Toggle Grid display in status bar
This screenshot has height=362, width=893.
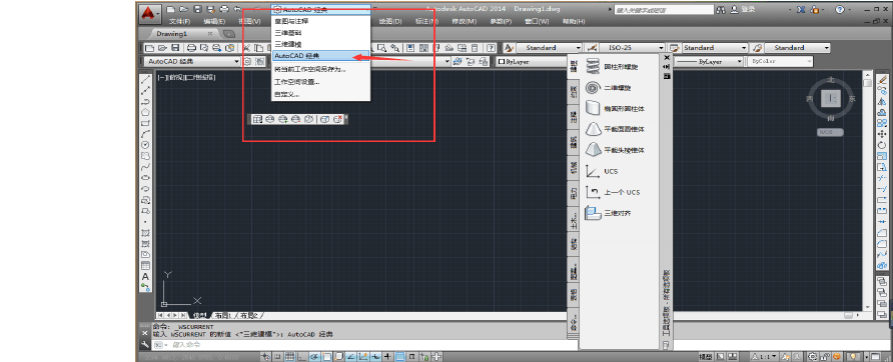pyautogui.click(x=289, y=357)
